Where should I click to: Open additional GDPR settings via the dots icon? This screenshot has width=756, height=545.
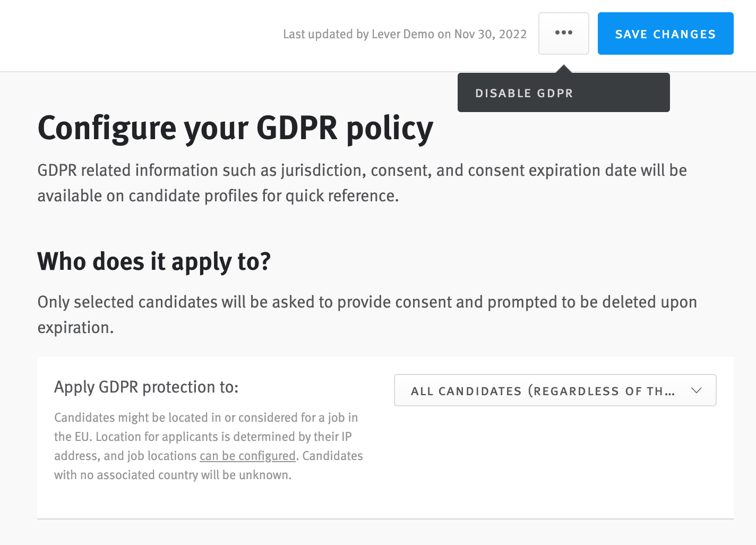[x=563, y=33]
